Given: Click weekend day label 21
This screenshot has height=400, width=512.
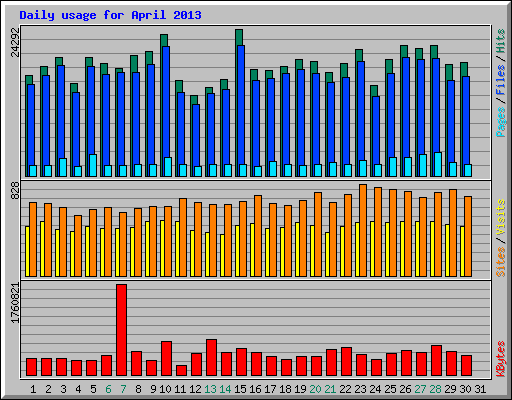Looking at the screenshot, I should (x=330, y=389).
